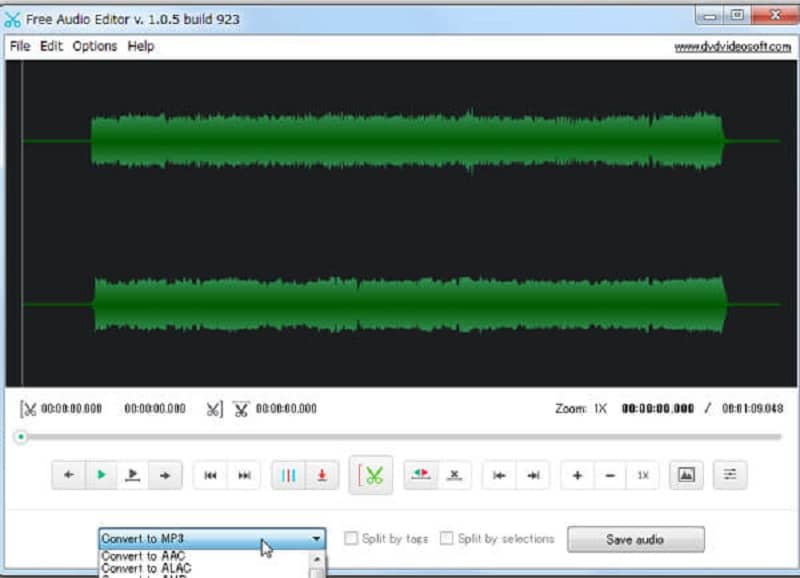This screenshot has width=800, height=578.
Task: Open the Convert to MP3 dropdown
Action: [313, 537]
